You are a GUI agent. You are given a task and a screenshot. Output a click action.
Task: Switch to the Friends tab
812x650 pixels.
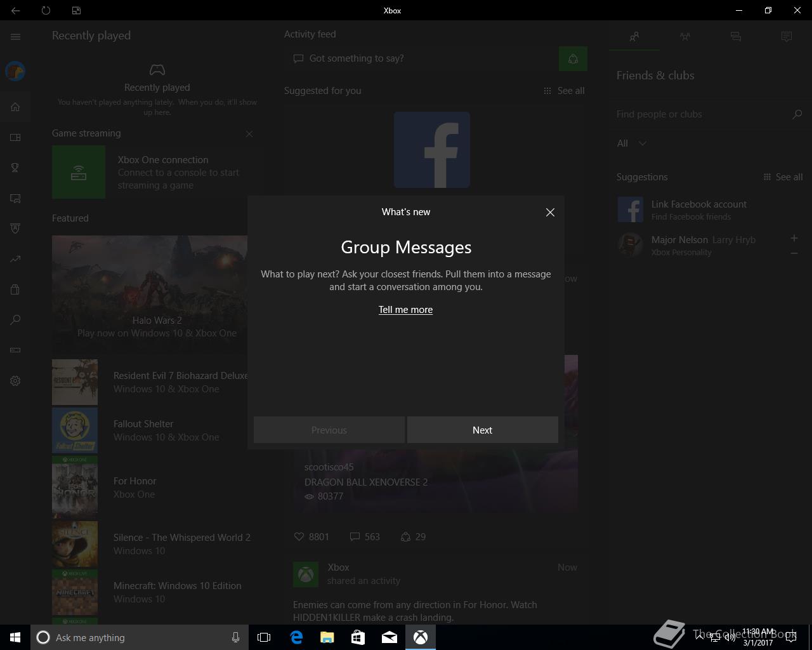pos(634,37)
